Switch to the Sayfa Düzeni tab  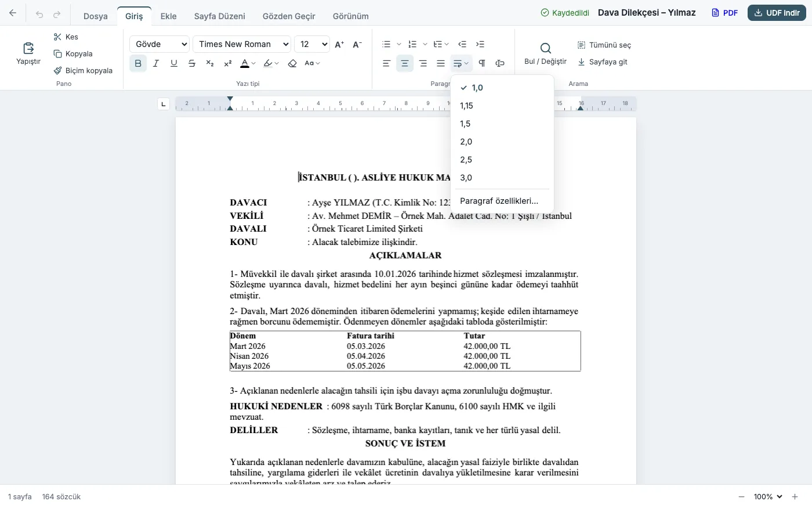(220, 16)
